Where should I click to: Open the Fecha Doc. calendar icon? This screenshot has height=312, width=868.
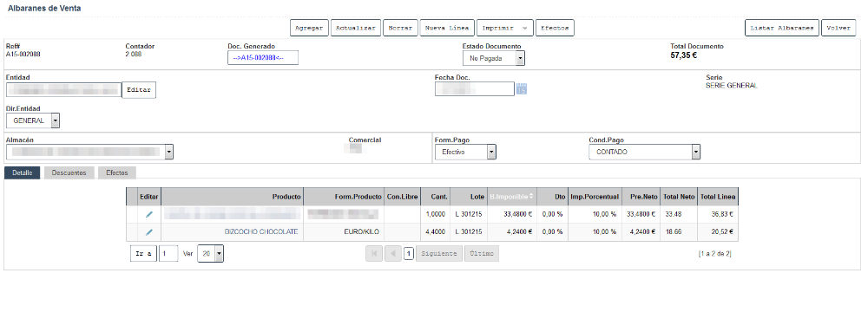[522, 89]
